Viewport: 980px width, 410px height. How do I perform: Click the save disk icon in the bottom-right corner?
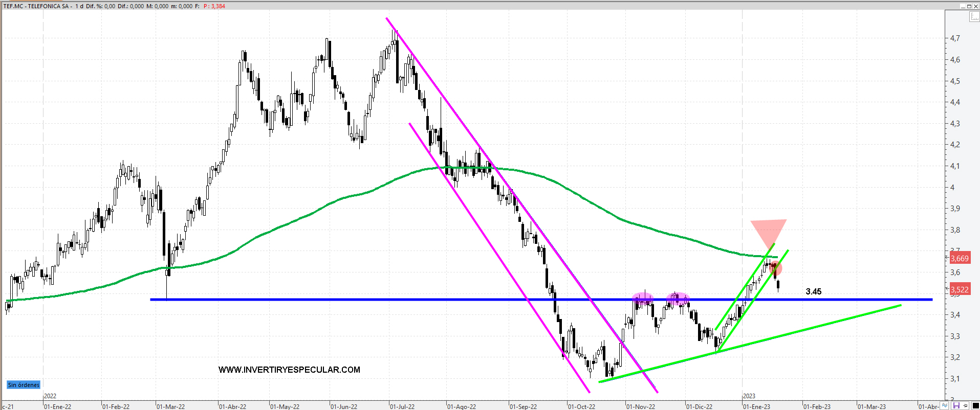(x=956, y=406)
